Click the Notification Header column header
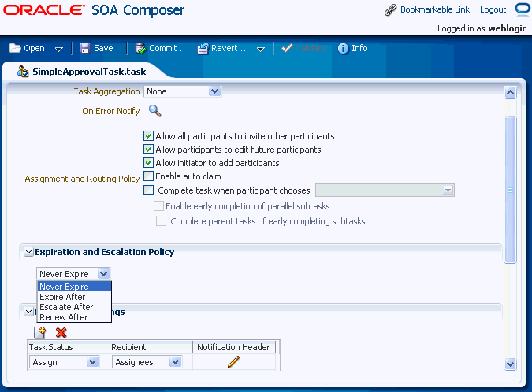Screen dimensions: 532x392 point(233,347)
